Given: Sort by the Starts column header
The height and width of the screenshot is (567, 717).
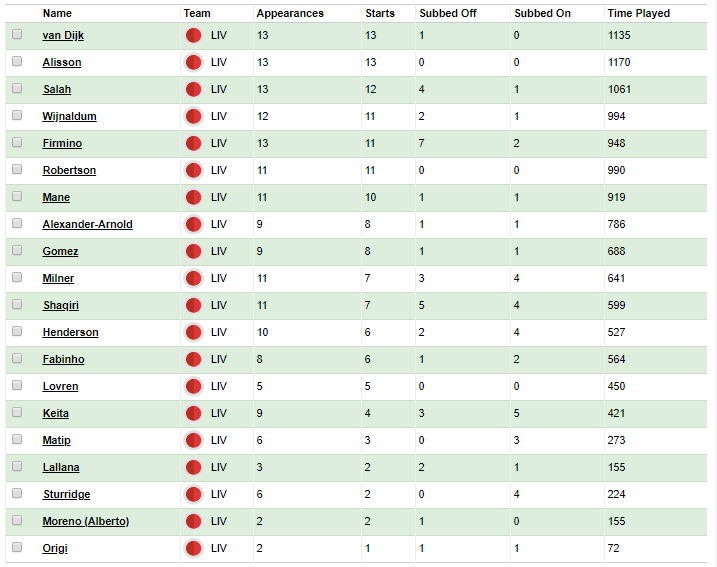Looking at the screenshot, I should pyautogui.click(x=380, y=13).
